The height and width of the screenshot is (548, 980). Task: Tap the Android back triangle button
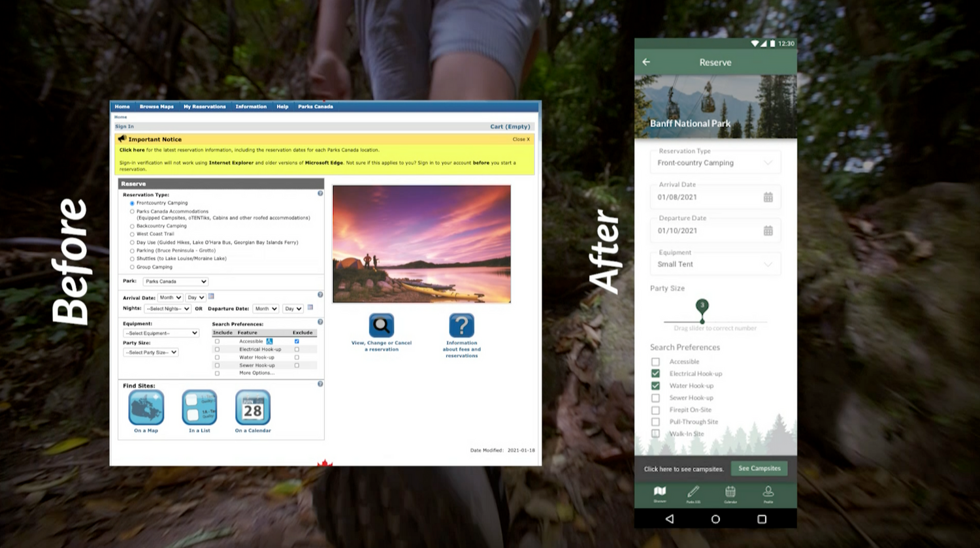pos(670,519)
